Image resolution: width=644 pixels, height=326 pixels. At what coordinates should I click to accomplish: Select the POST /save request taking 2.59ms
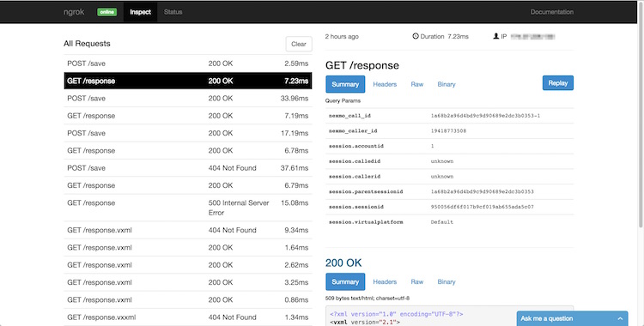[x=188, y=63]
